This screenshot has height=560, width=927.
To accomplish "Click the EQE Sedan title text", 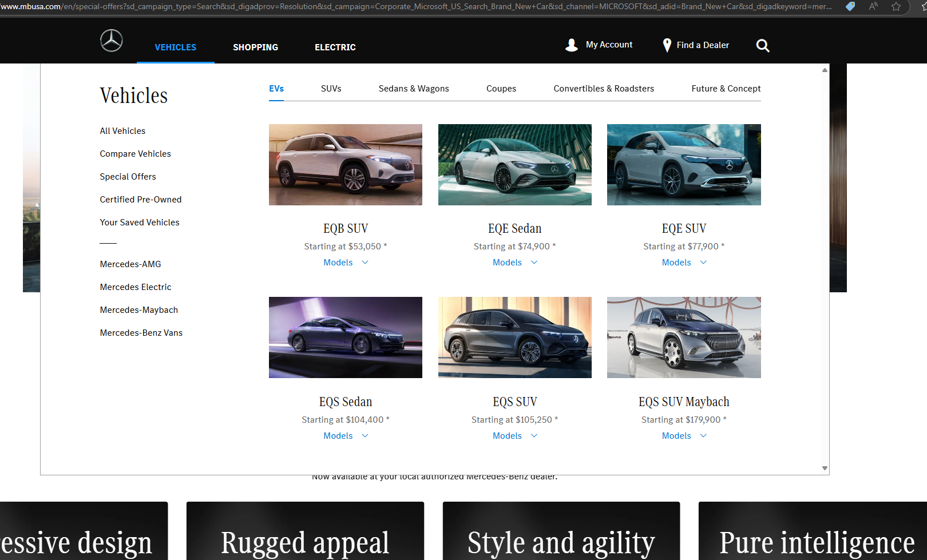I will (x=515, y=229).
